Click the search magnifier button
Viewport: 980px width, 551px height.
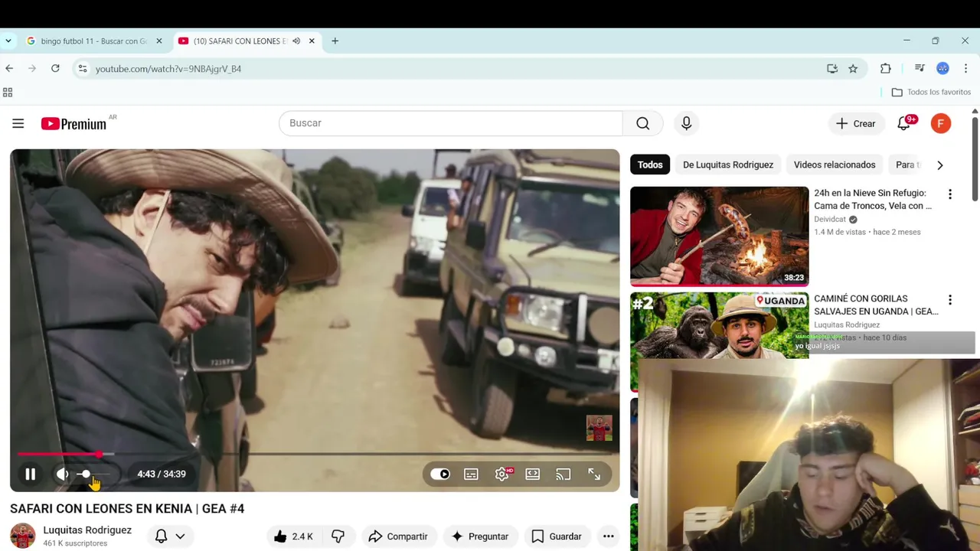(642, 123)
